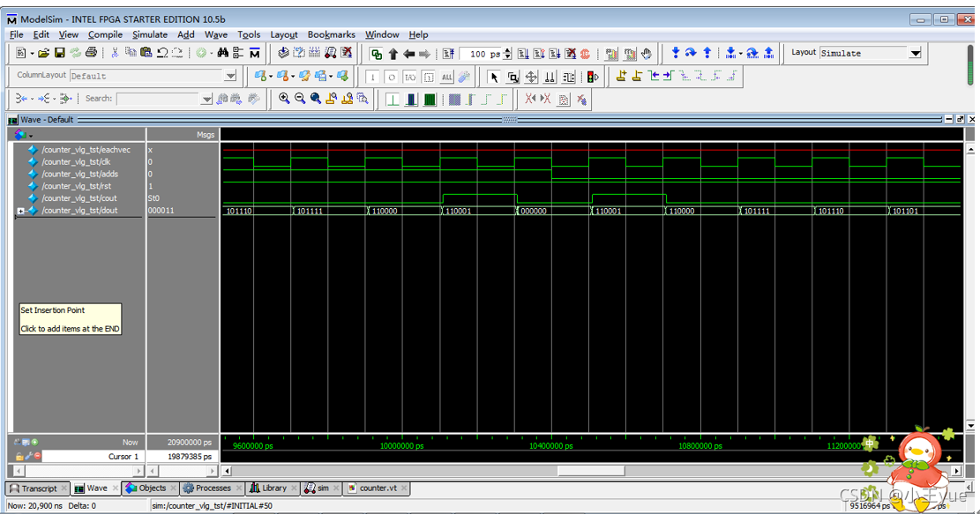Click the Zoom Out magnifier icon
This screenshot has width=980, height=514.
[x=300, y=99]
